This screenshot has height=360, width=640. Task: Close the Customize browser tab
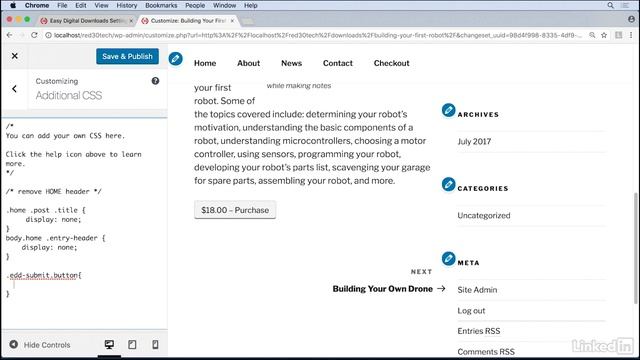[232, 20]
